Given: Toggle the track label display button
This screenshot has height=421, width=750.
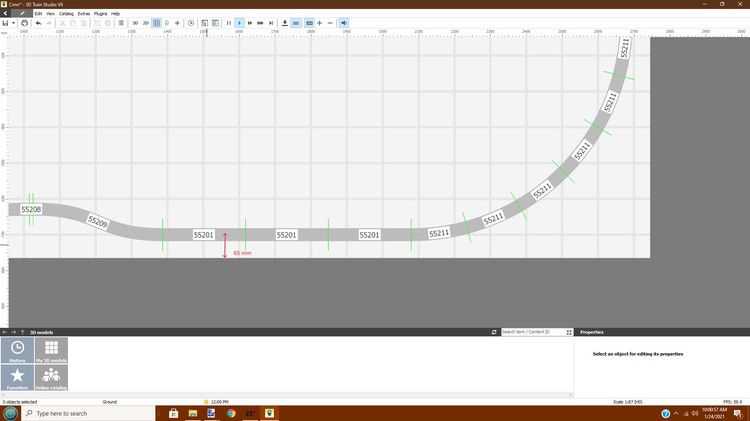Looking at the screenshot, I should (309, 23).
